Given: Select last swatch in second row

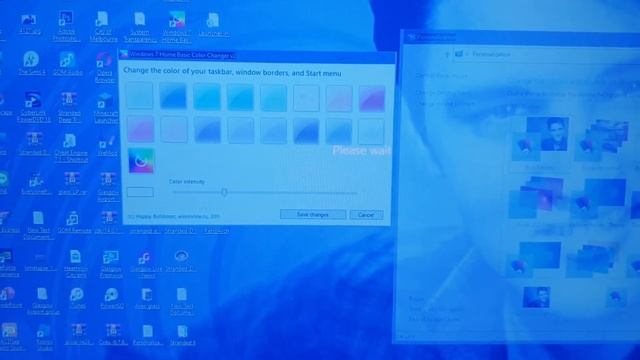Looking at the screenshot, I should pos(371,132).
